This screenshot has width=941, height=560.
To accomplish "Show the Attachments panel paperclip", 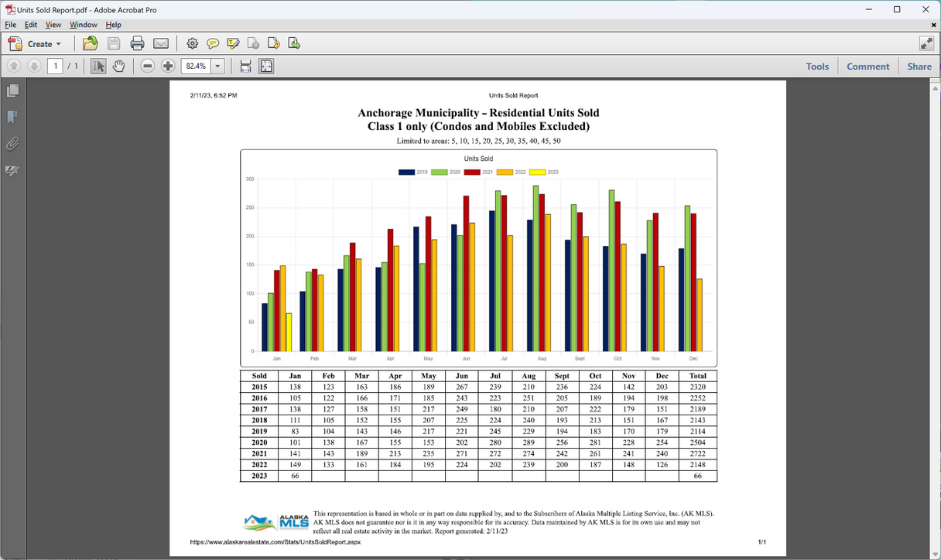I will pyautogui.click(x=12, y=144).
